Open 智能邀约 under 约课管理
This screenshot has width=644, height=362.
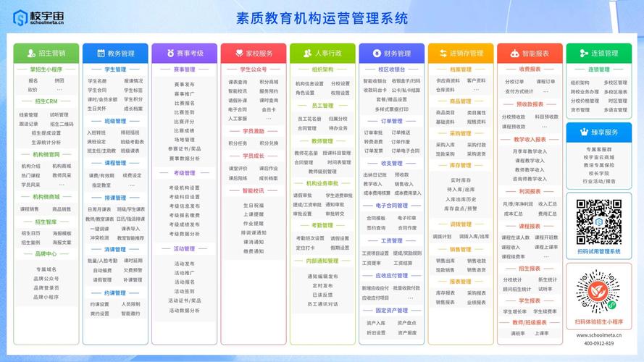click(x=130, y=313)
